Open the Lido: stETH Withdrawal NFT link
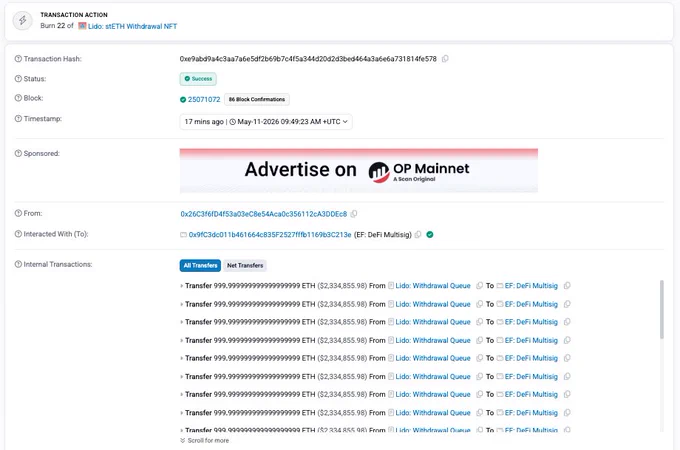This screenshot has height=450, width=680. 132,26
